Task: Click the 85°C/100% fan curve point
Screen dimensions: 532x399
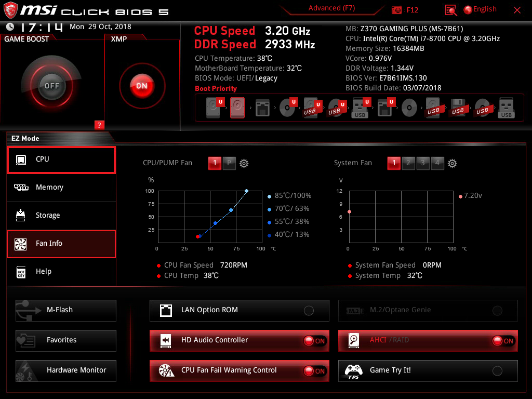Action: click(x=247, y=191)
